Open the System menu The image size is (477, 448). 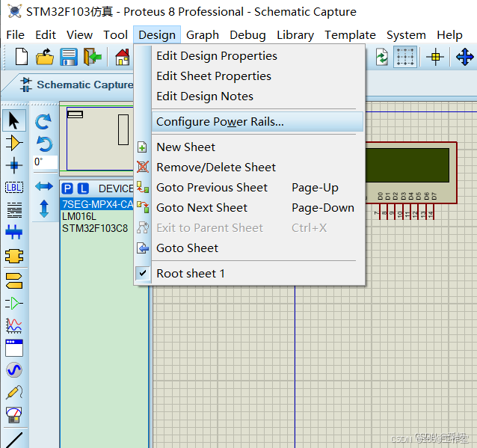(x=406, y=35)
